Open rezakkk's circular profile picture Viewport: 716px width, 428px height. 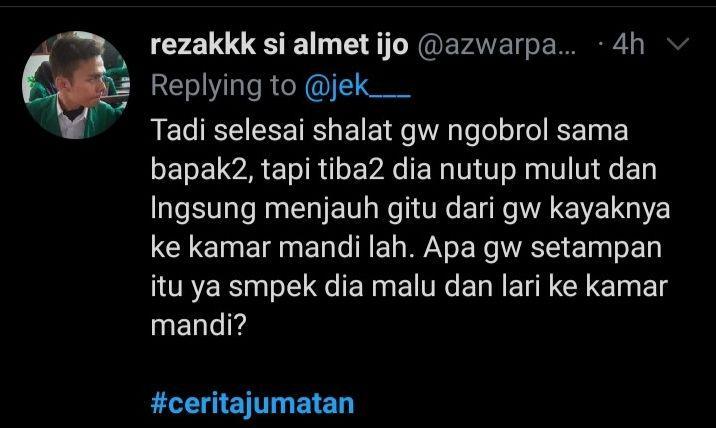click(76, 85)
